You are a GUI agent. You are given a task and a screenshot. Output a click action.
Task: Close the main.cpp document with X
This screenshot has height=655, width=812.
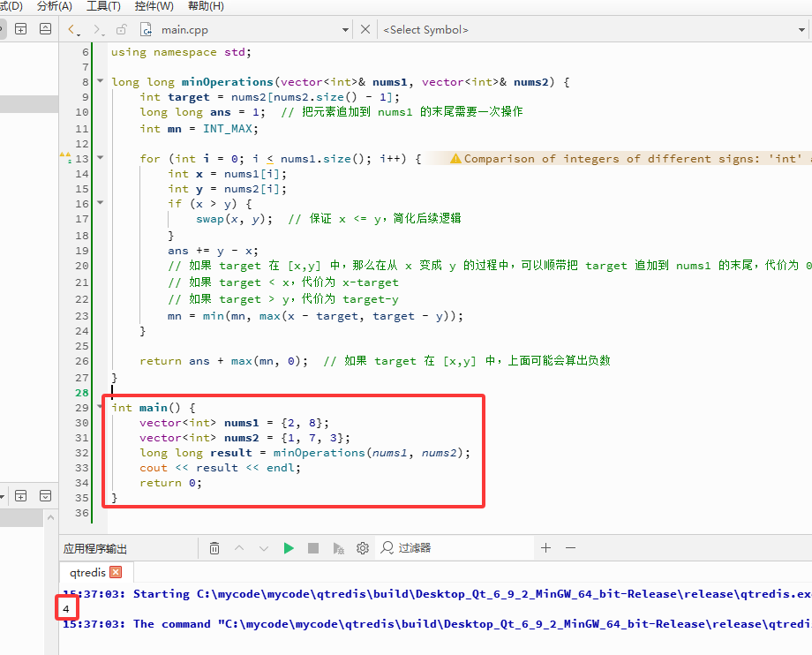coord(365,29)
